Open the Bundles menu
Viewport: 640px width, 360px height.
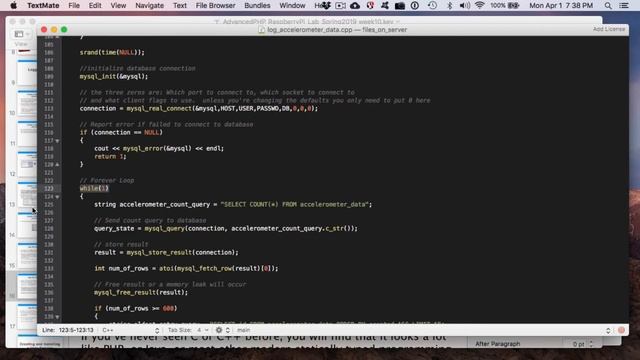(x=257, y=6)
